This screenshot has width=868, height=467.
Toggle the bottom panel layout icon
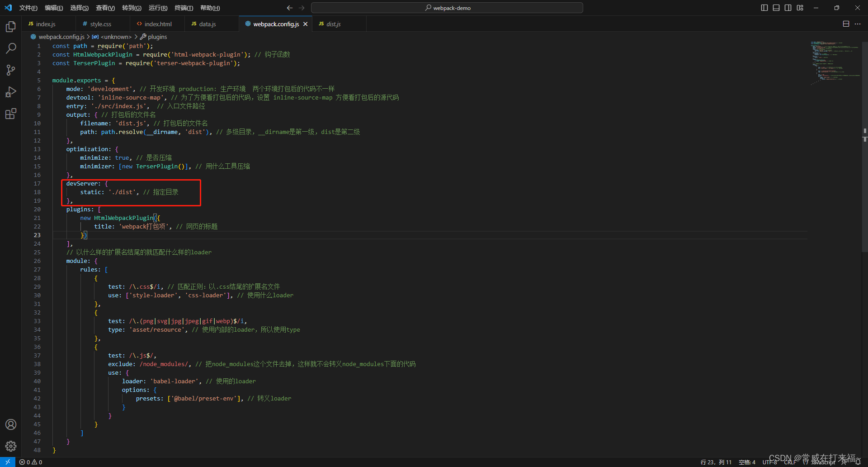click(x=776, y=8)
